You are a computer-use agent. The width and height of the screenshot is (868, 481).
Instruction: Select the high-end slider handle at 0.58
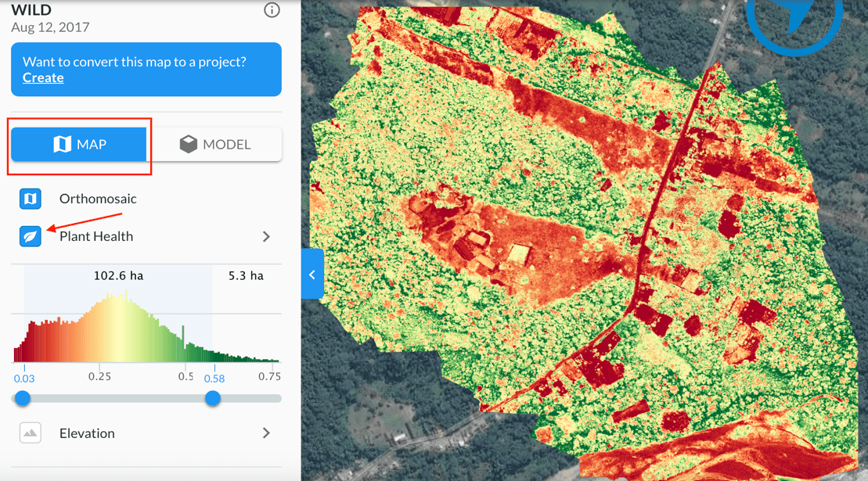pos(213,398)
